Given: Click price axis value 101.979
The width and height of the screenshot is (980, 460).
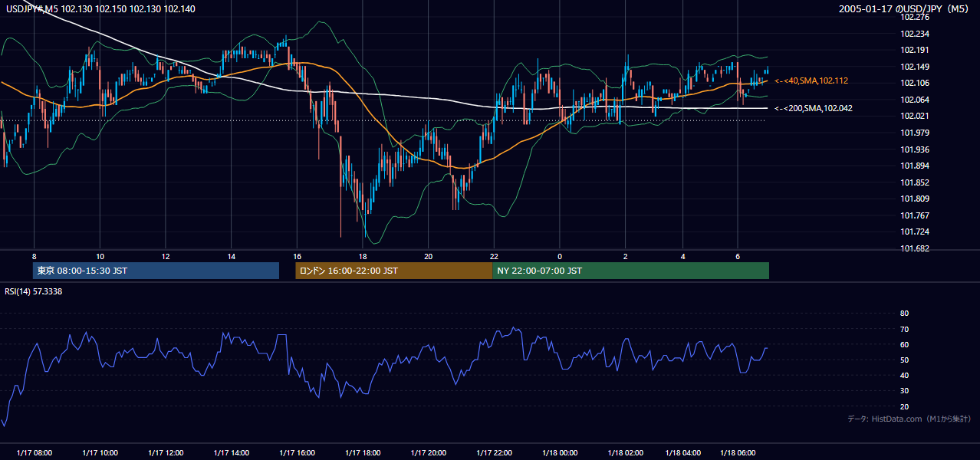Looking at the screenshot, I should (x=915, y=133).
